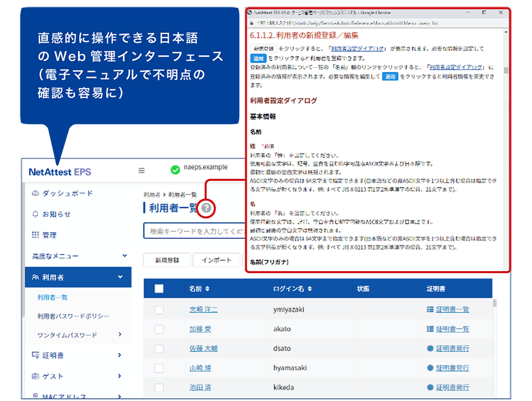This screenshot has height=401, width=532.
Task: Click list icon in 宮崎 洋二 row
Action: click(x=430, y=309)
